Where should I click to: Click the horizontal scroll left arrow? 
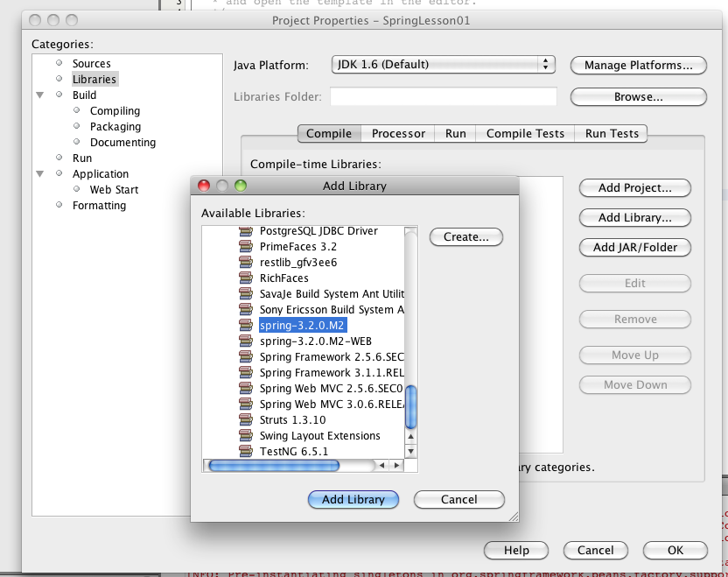(x=381, y=465)
